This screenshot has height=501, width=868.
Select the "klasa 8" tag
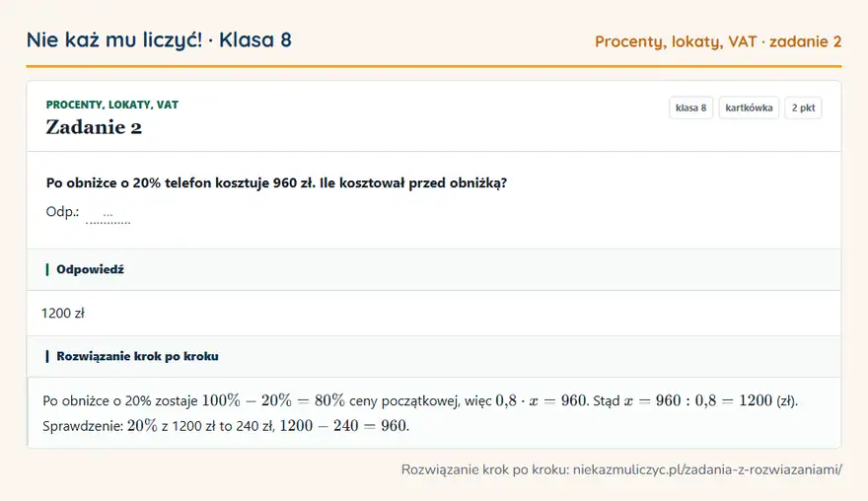pos(690,107)
